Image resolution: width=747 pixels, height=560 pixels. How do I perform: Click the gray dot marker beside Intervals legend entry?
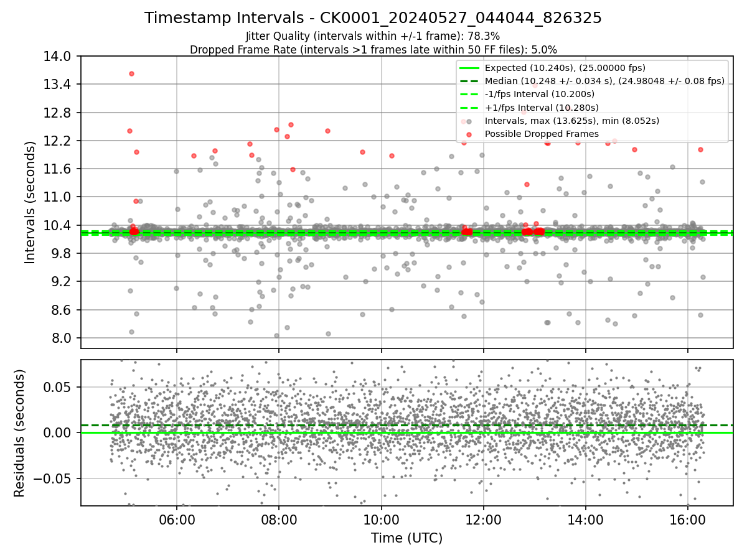[x=469, y=121]
